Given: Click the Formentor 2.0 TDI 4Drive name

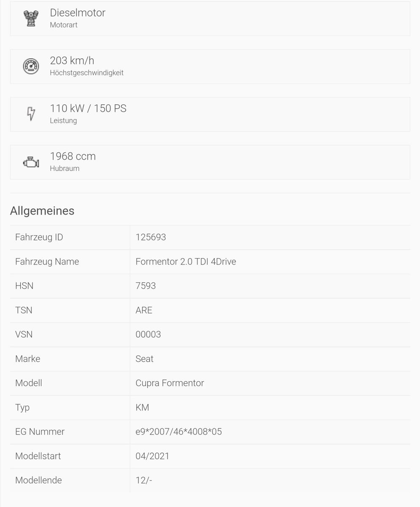Looking at the screenshot, I should (x=186, y=262).
